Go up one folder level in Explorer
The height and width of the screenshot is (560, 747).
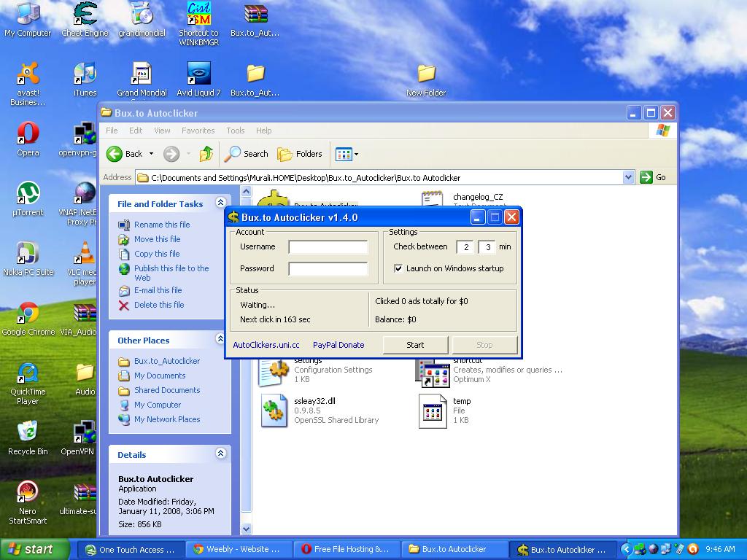206,154
